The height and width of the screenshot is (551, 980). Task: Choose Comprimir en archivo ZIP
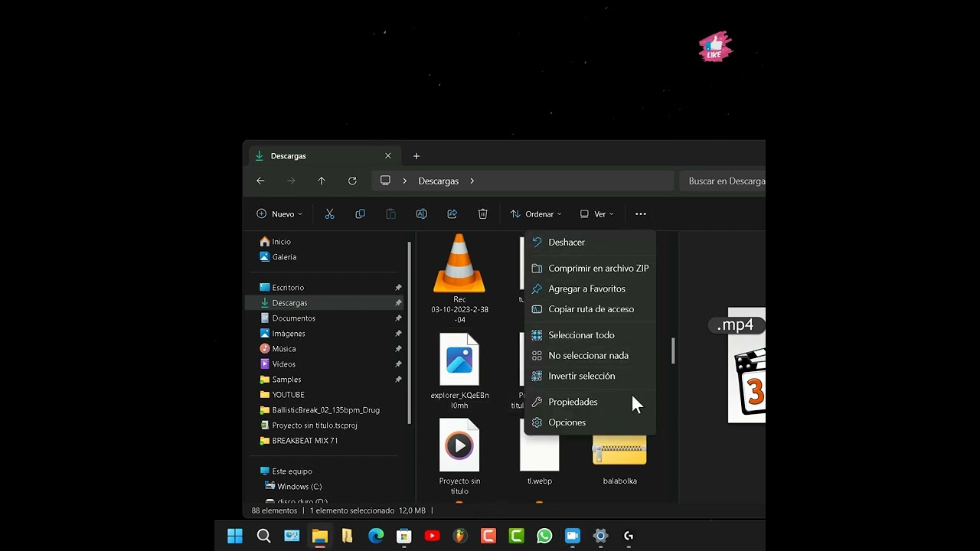click(590, 268)
